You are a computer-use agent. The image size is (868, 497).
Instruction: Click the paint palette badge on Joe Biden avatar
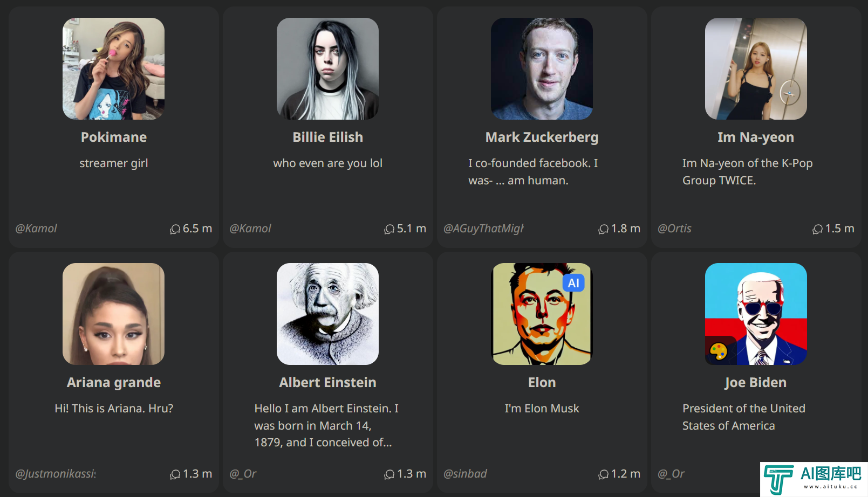click(x=719, y=351)
